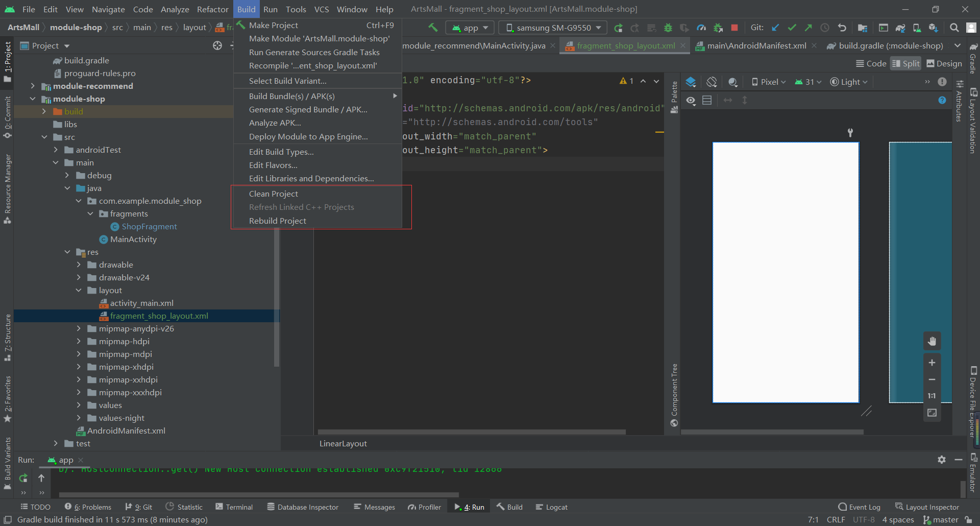The height and width of the screenshot is (526, 980).
Task: Open the Refactor menu
Action: click(212, 9)
